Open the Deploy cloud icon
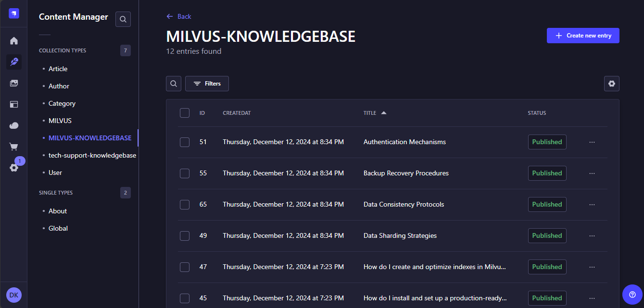644x308 pixels. coord(14,125)
